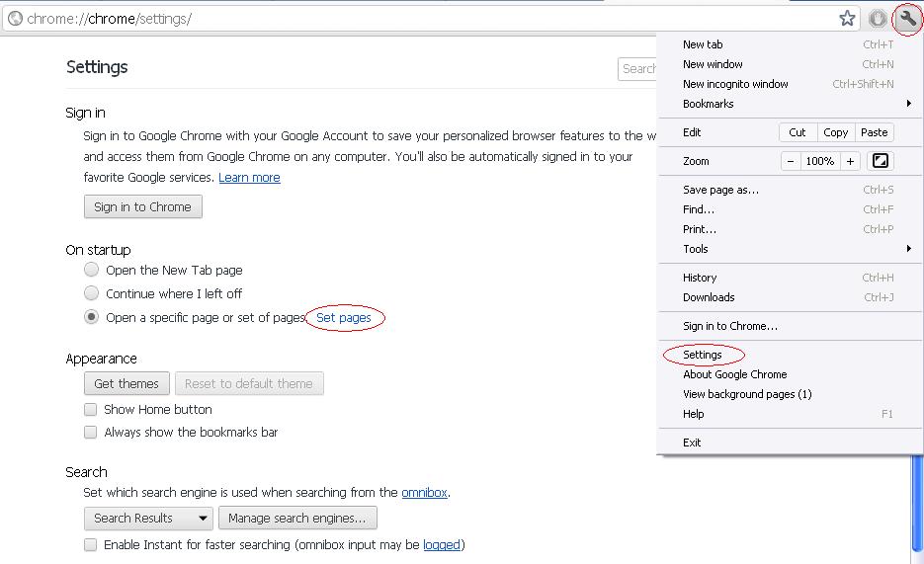This screenshot has width=924, height=564.
Task: Open the Set pages link
Action: click(344, 318)
